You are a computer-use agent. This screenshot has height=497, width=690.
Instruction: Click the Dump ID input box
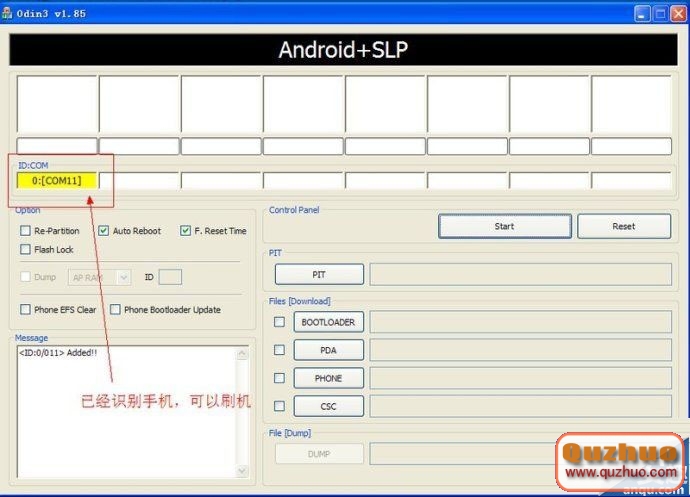click(170, 277)
